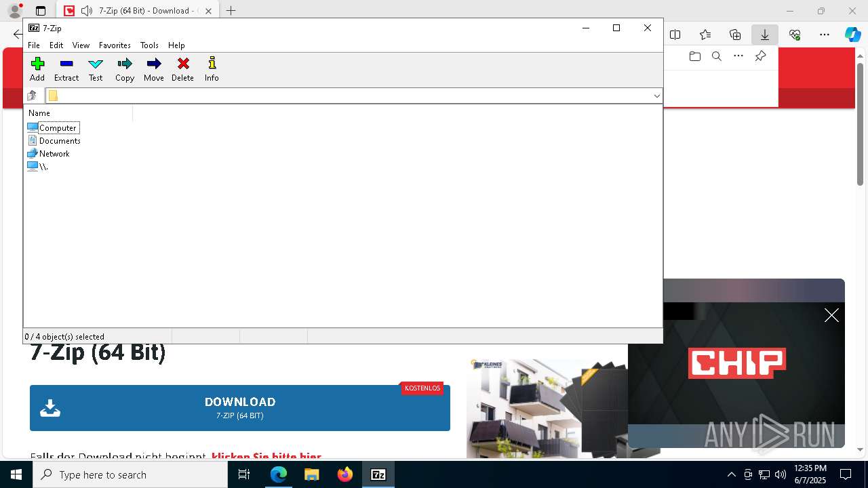
Task: Open Edge collections icon
Action: (735, 35)
